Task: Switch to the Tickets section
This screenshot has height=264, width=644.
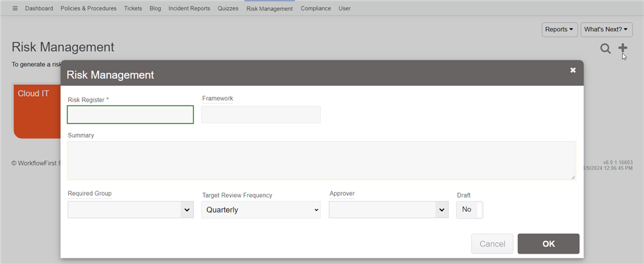Action: (133, 8)
